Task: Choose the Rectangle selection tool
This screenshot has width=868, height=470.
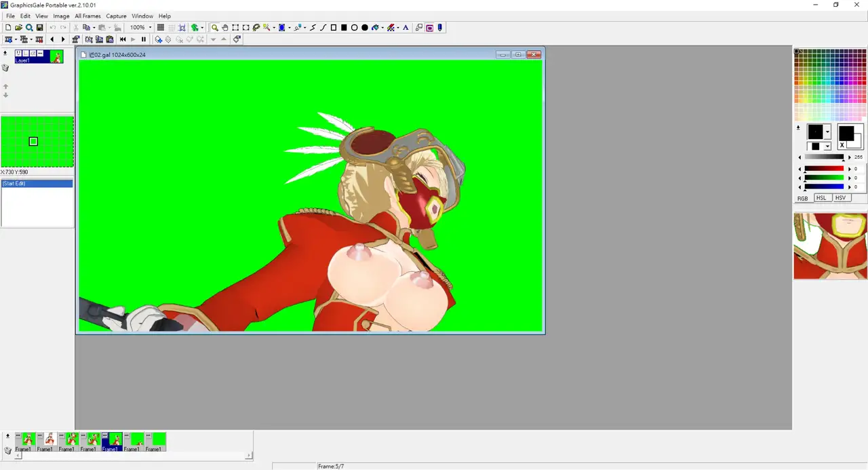Action: (235, 28)
